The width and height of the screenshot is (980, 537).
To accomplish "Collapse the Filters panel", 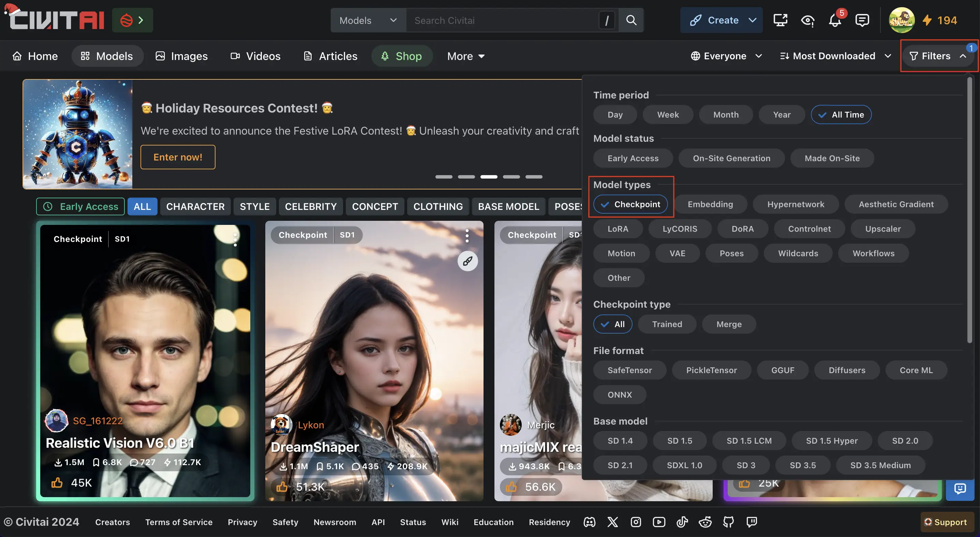I will coord(937,56).
